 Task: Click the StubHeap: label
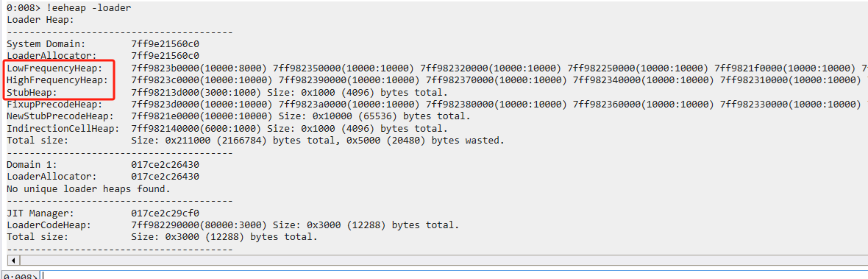(32, 92)
